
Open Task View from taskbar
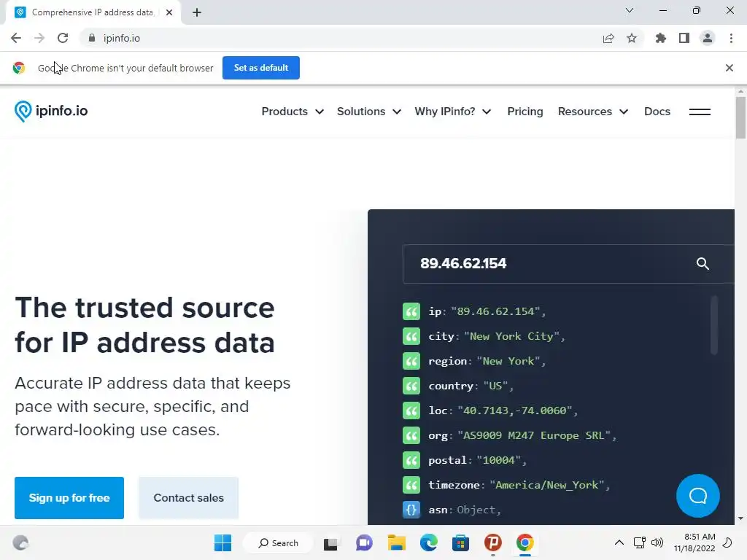(x=330, y=542)
